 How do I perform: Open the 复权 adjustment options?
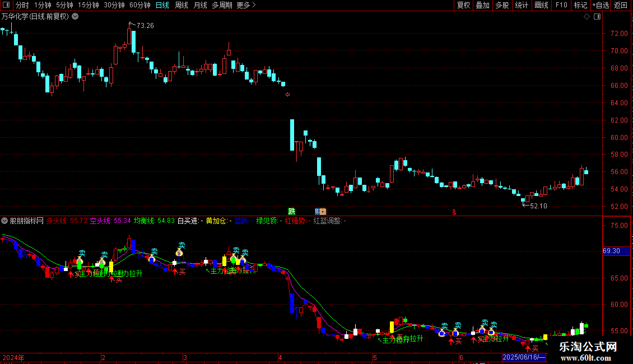tap(463, 5)
